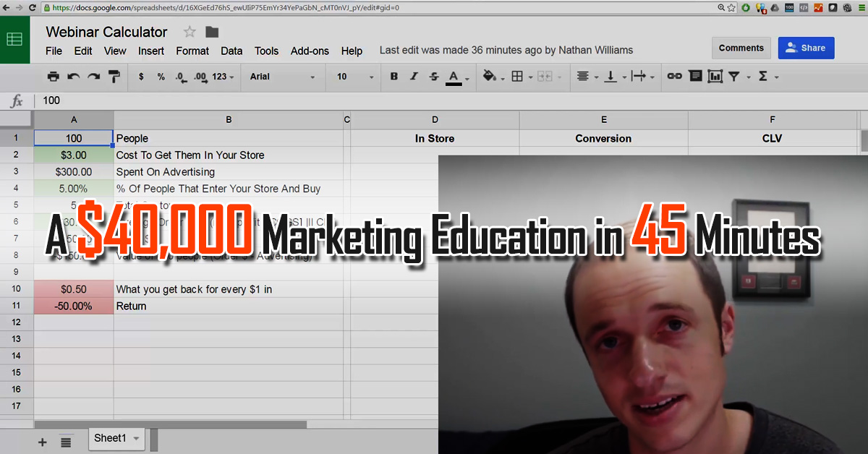
Task: Open the horizontal align dropdown
Action: click(587, 77)
